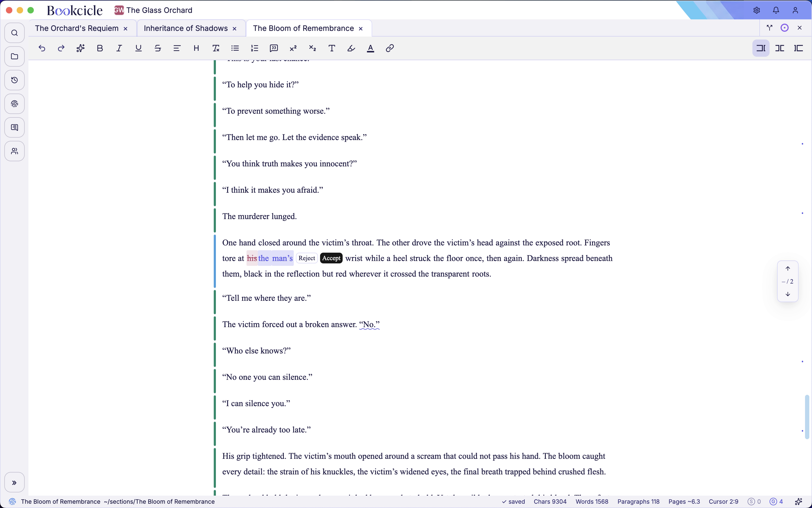Click the saved status indicator
Image resolution: width=812 pixels, height=508 pixels.
513,502
